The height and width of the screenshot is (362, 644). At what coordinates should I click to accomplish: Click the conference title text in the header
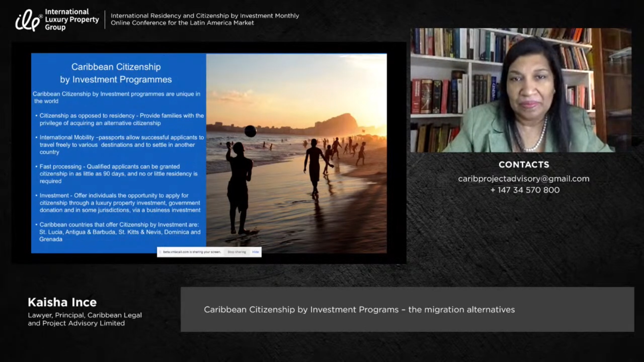pyautogui.click(x=205, y=19)
